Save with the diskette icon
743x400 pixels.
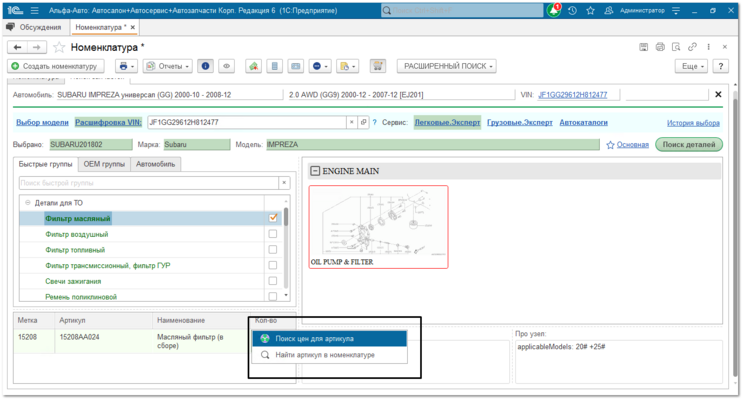point(643,47)
